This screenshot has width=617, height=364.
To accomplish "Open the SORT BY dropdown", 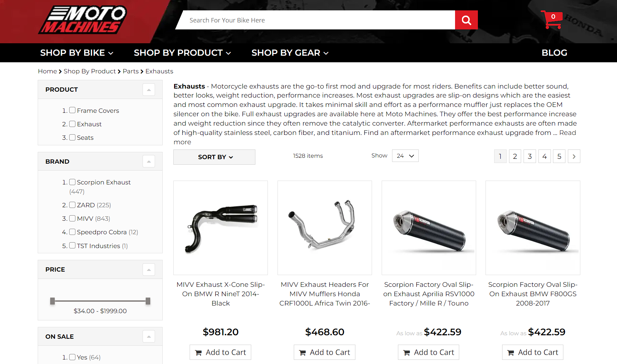I will pos(214,157).
